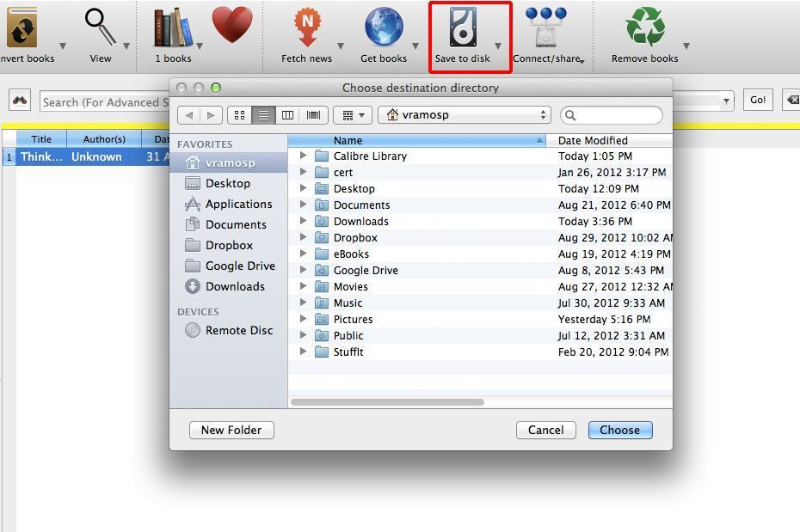Select Google Drive in Favorites sidebar
The width and height of the screenshot is (800, 532).
coord(239,266)
